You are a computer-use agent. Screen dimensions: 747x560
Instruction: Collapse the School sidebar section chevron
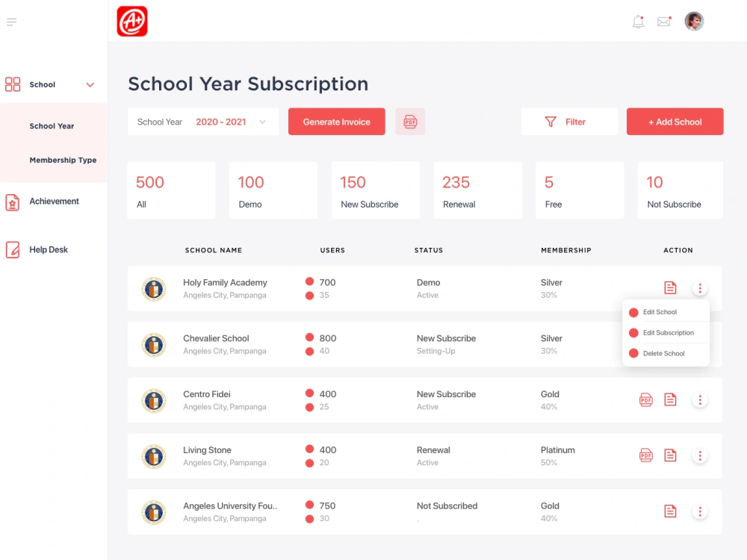click(x=90, y=85)
